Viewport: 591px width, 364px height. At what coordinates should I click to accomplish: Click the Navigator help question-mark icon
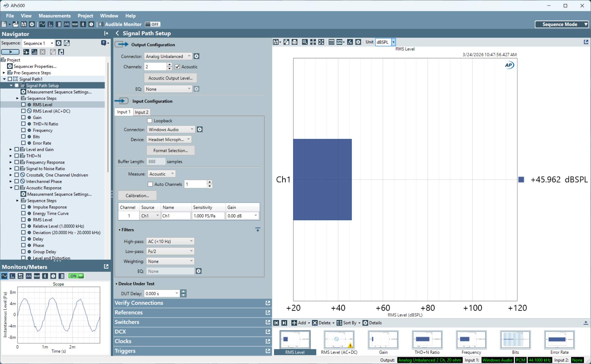pyautogui.click(x=104, y=43)
